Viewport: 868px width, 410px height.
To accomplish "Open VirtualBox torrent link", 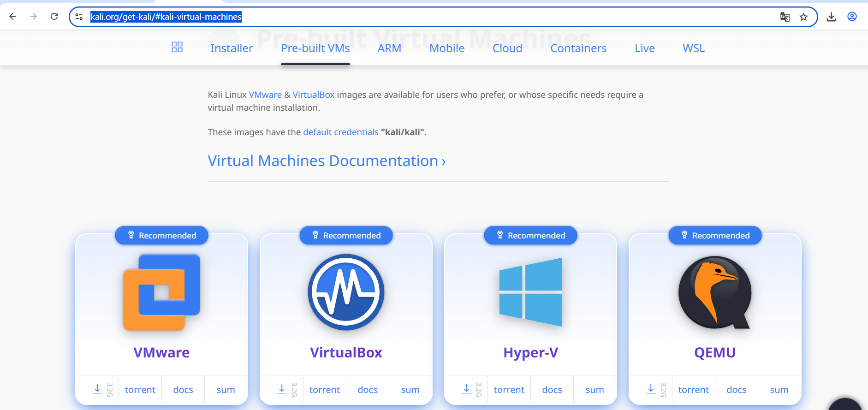I will click(x=325, y=390).
